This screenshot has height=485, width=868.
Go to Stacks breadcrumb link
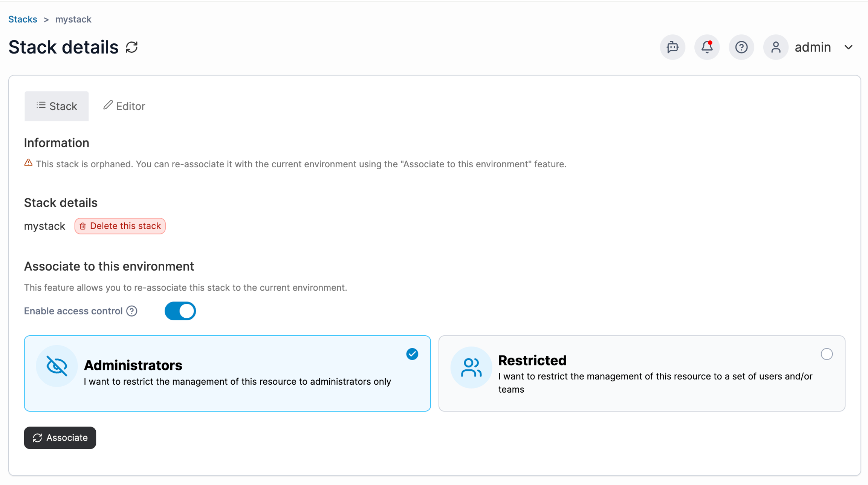23,19
